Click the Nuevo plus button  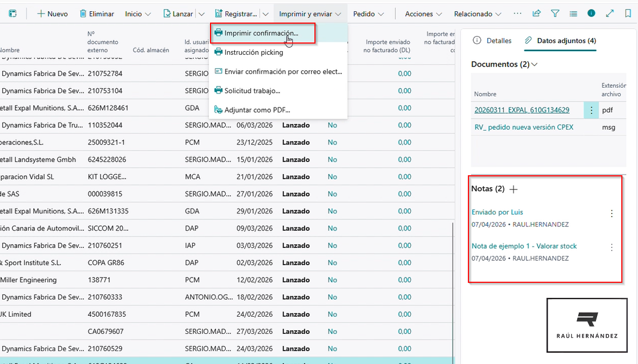(x=52, y=13)
